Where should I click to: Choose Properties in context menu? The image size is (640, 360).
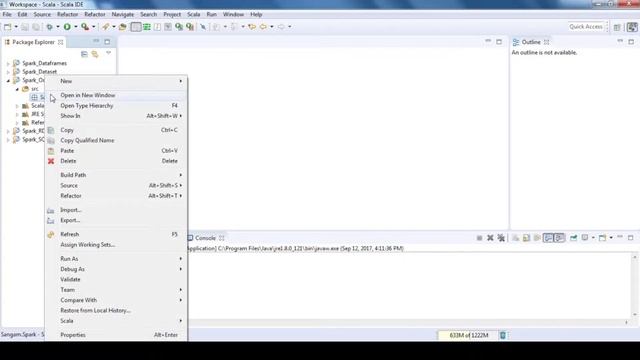[116, 335]
